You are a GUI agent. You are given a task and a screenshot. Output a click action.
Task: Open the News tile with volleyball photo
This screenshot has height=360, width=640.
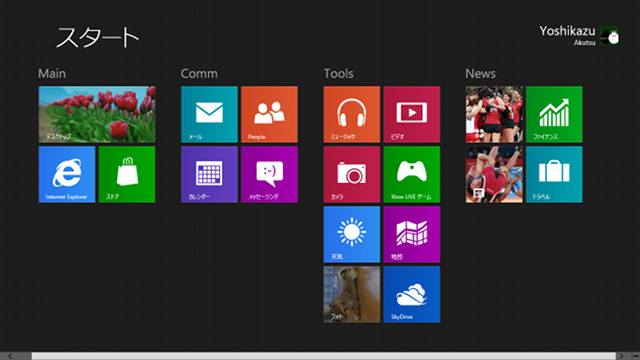click(x=494, y=114)
